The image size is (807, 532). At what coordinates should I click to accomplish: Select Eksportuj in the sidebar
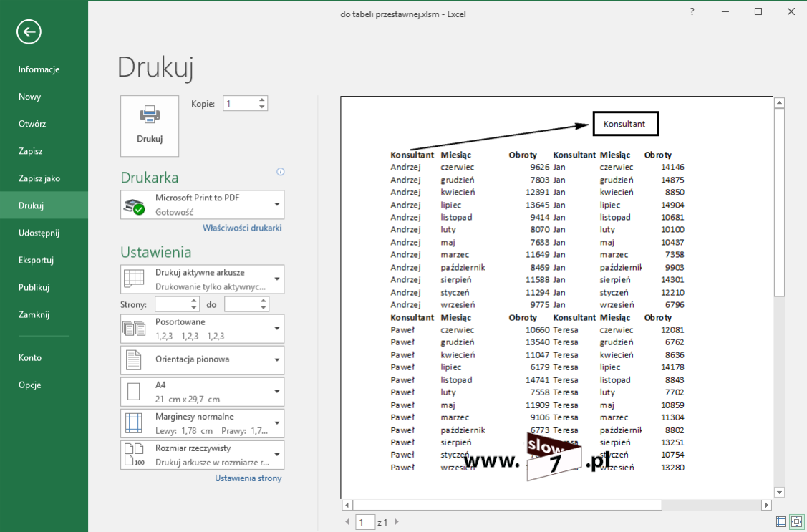pos(44,260)
